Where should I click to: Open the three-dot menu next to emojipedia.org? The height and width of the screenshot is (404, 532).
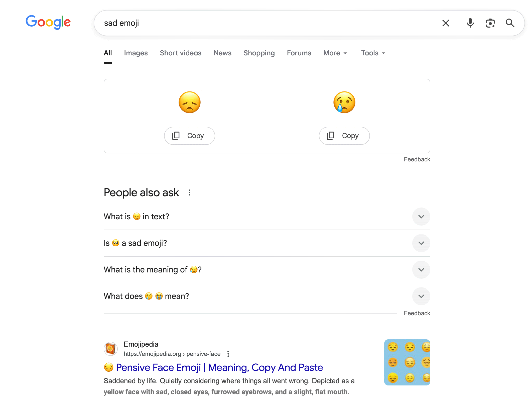coord(228,354)
